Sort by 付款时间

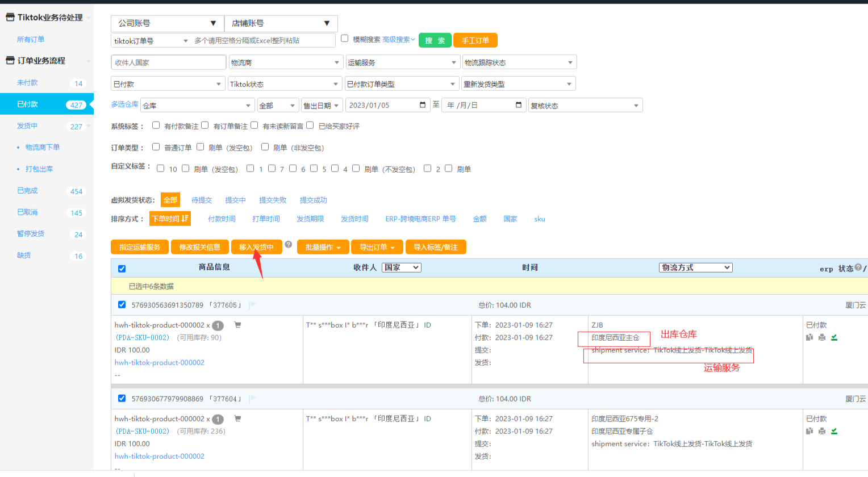[222, 219]
